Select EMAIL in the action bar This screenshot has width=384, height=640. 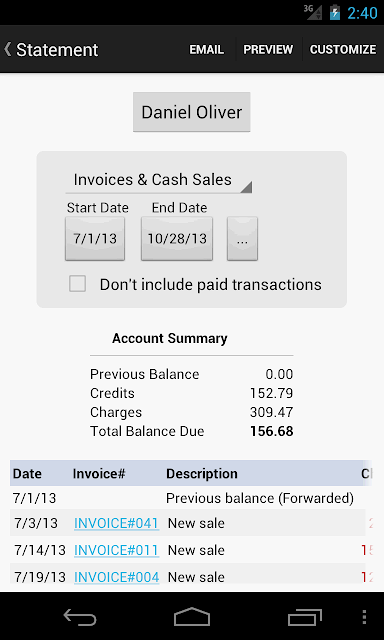206,49
